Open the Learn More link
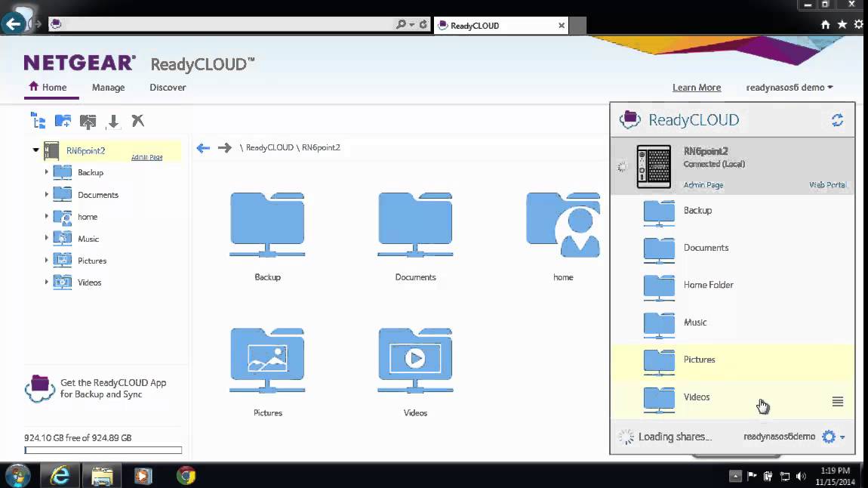 pos(697,88)
